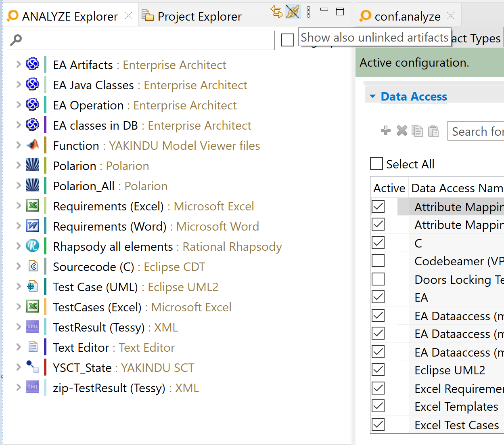Image resolution: width=504 pixels, height=445 pixels.
Task: Uncheck the C data access checkbox
Action: (378, 243)
